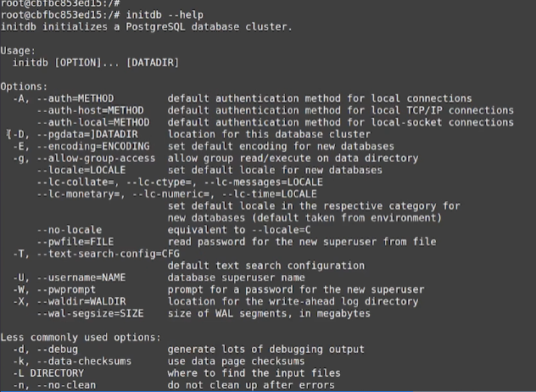Click the '--locale=LOCALE' option text
The width and height of the screenshot is (536, 392).
coord(81,170)
